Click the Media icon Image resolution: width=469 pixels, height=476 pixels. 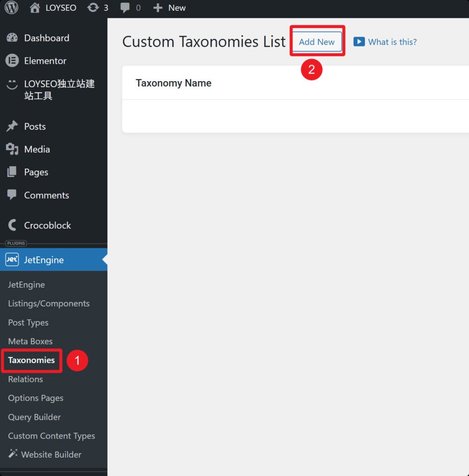12,149
